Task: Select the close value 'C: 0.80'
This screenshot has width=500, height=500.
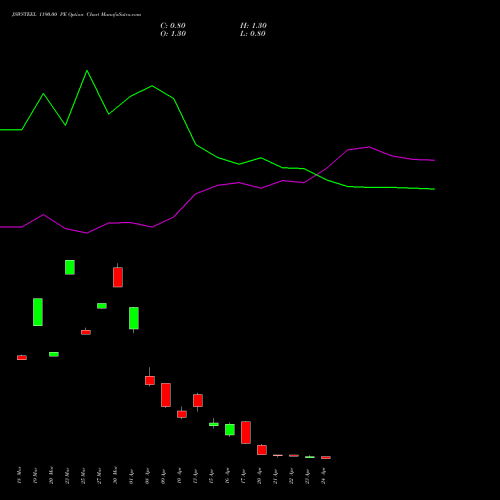Action: click(x=173, y=26)
